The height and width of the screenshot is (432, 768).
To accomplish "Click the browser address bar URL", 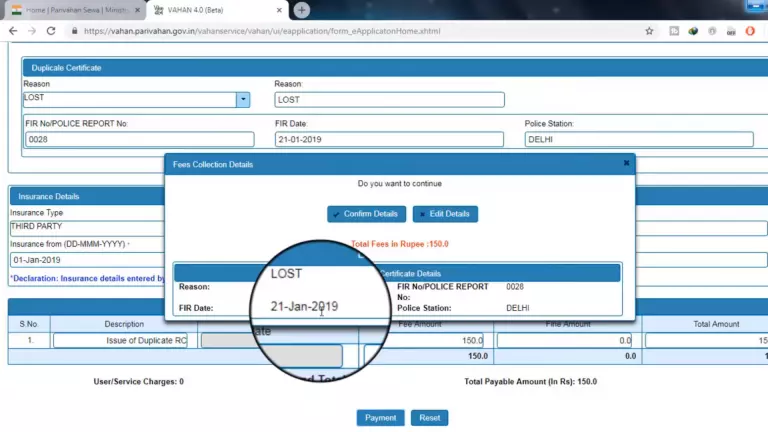I will (260, 31).
